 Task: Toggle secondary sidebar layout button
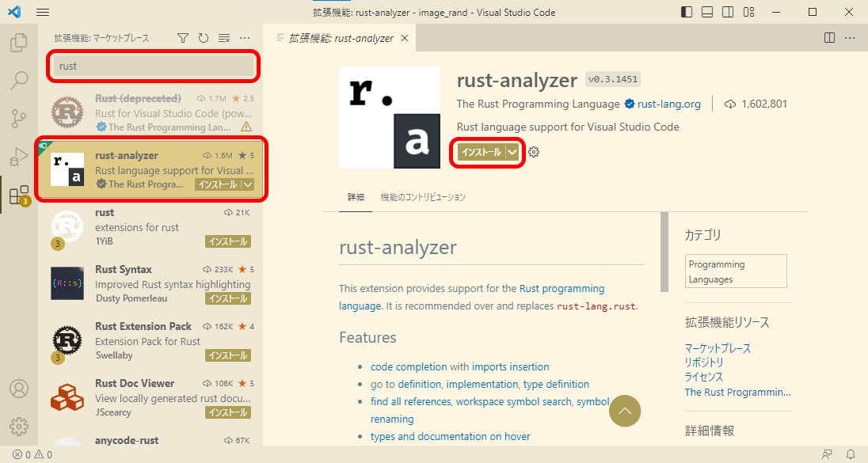click(727, 13)
